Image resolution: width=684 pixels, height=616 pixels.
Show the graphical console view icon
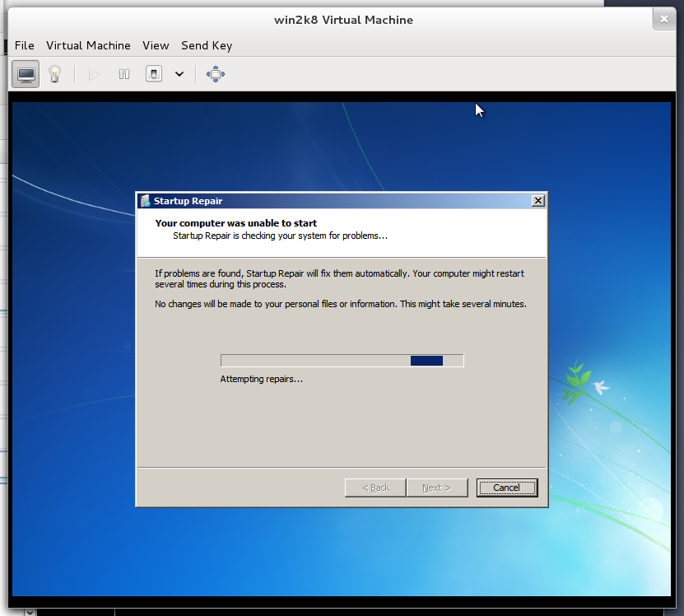tap(26, 74)
